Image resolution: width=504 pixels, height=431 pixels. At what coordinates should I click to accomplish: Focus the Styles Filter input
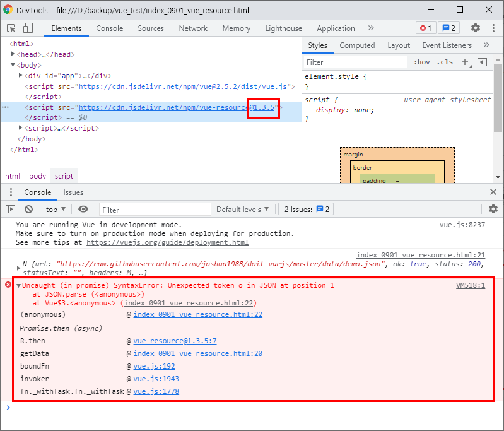(x=355, y=62)
